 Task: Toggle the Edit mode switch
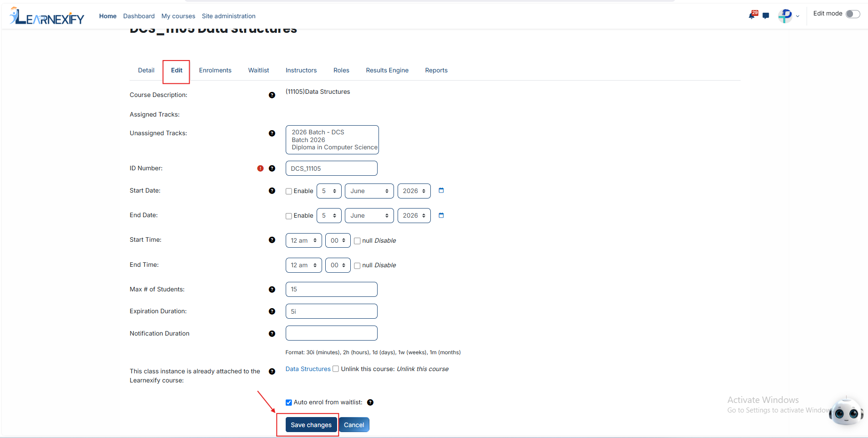click(853, 14)
